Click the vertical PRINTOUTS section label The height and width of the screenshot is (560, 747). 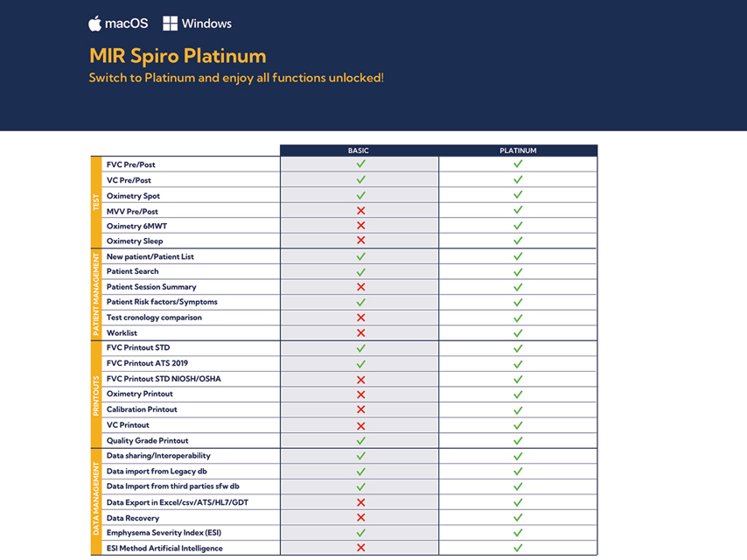(96, 395)
